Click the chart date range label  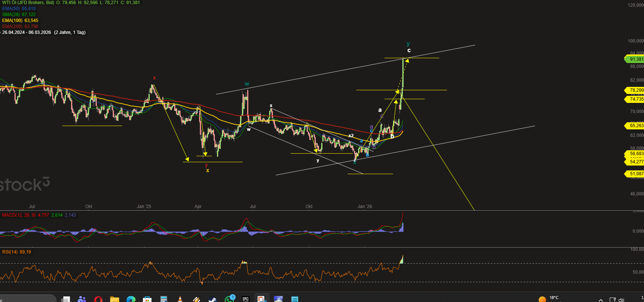pyautogui.click(x=26, y=32)
